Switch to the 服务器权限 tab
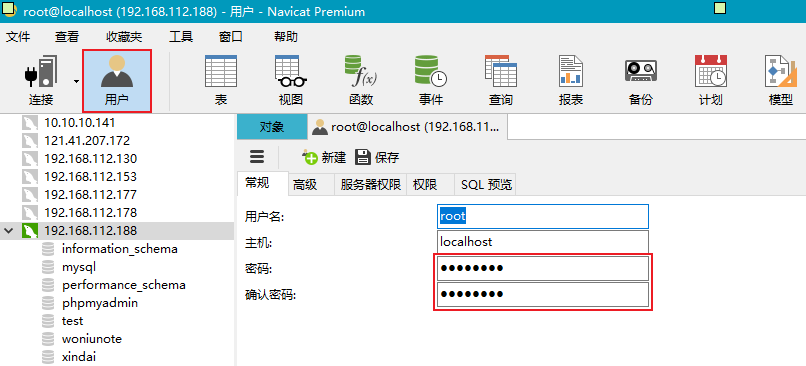The image size is (806, 366). tap(370, 185)
